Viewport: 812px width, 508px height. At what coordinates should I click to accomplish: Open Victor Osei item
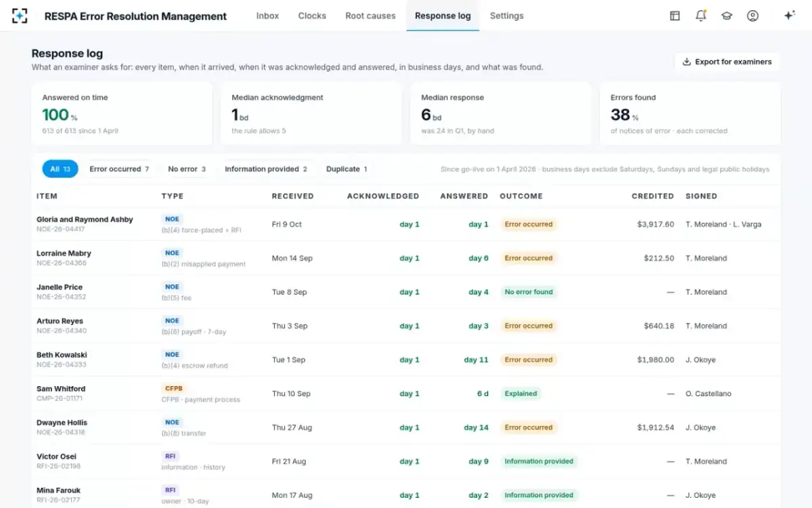point(56,457)
